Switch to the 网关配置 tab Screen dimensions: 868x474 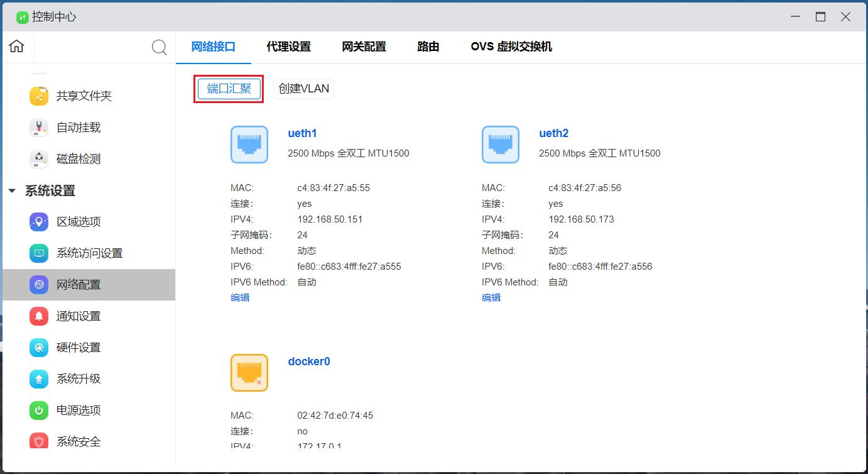tap(364, 47)
